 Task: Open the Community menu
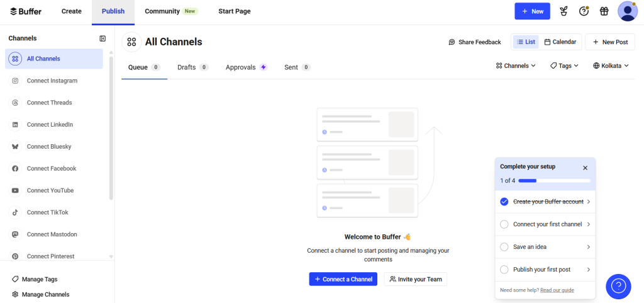coord(171,11)
